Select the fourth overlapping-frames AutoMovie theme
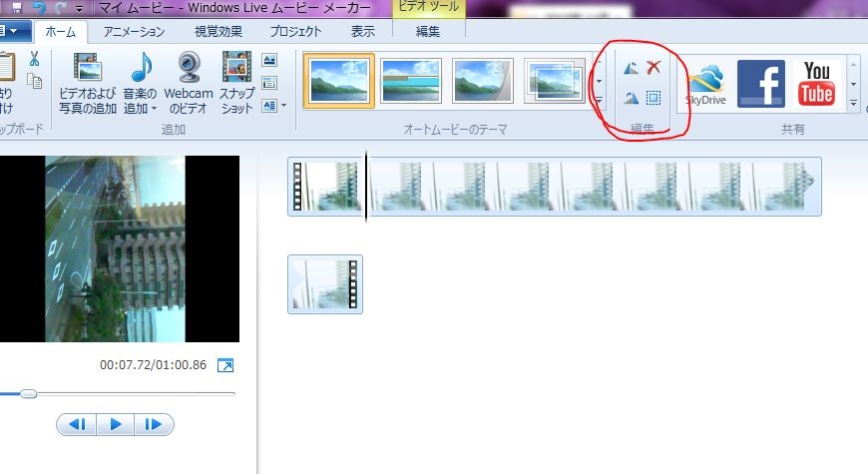This screenshot has height=474, width=868. tap(554, 81)
